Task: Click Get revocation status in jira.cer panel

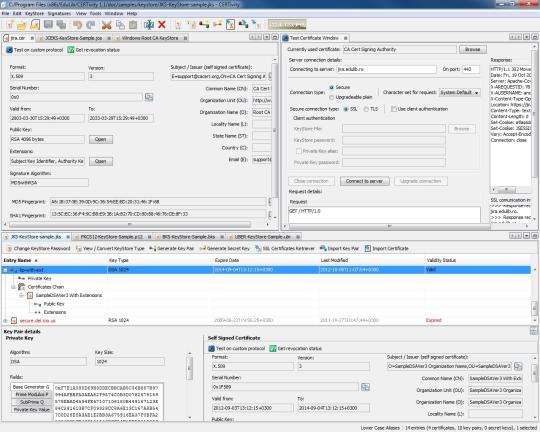Action: point(93,50)
